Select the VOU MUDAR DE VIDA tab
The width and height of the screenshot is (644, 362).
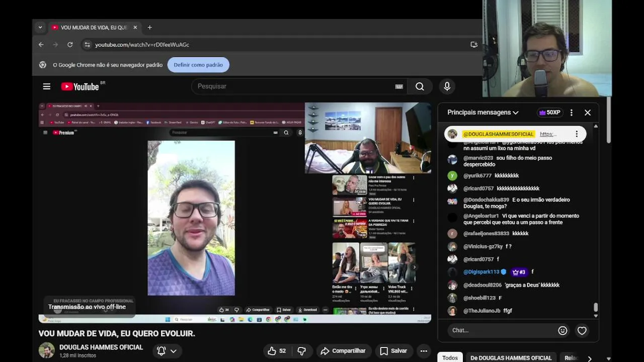[95, 28]
